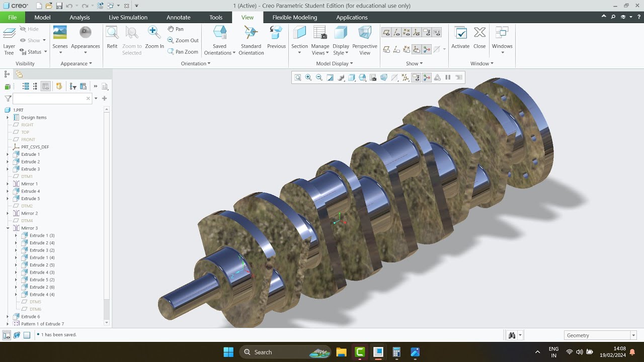The image size is (644, 362).
Task: Select Extrude 6 in the model tree
Action: [x=30, y=317]
